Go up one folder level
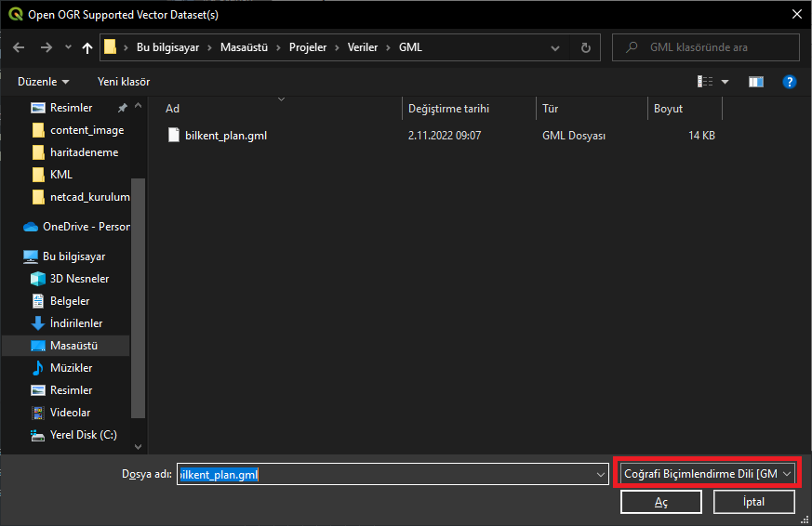Image resolution: width=812 pixels, height=526 pixels. pyautogui.click(x=87, y=48)
